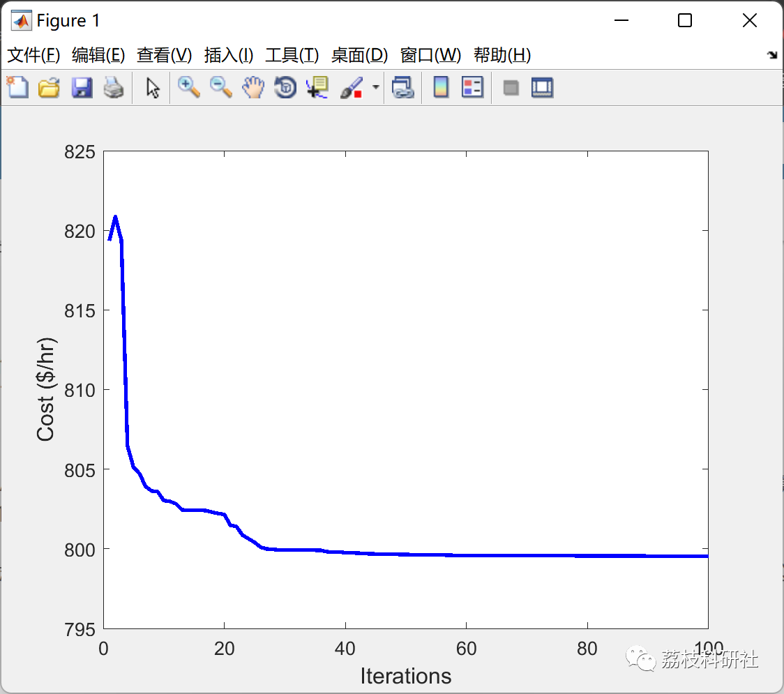Open the 桌面(D) menu

(359, 55)
